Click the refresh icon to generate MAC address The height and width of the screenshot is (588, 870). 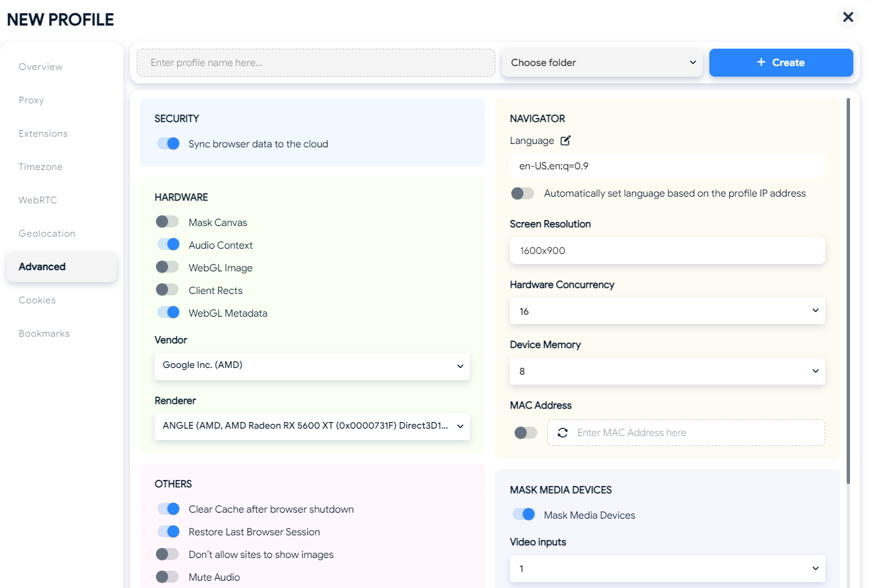563,433
